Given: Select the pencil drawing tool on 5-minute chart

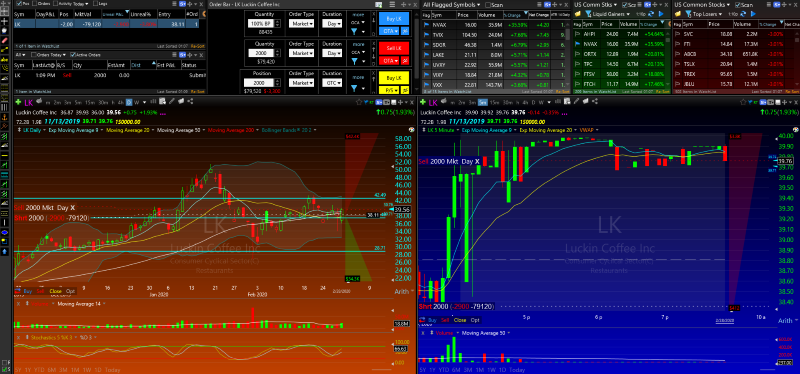Looking at the screenshot, I should 577,102.
